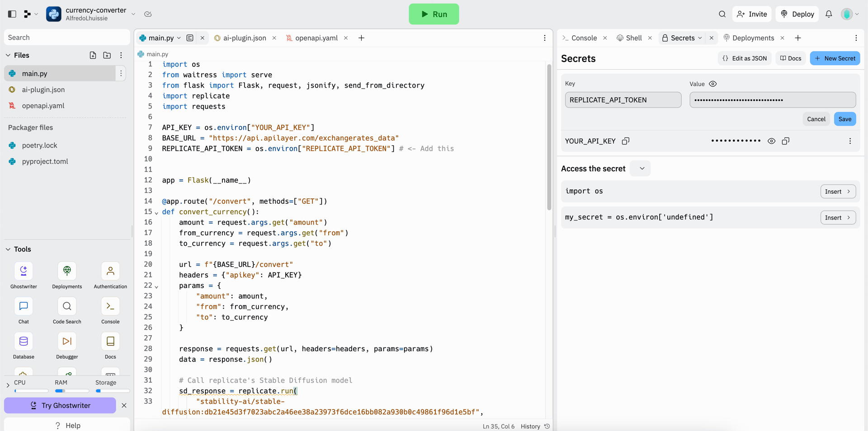Switch to the openapi.yaml tab
This screenshot has width=868, height=431.
pyautogui.click(x=316, y=38)
